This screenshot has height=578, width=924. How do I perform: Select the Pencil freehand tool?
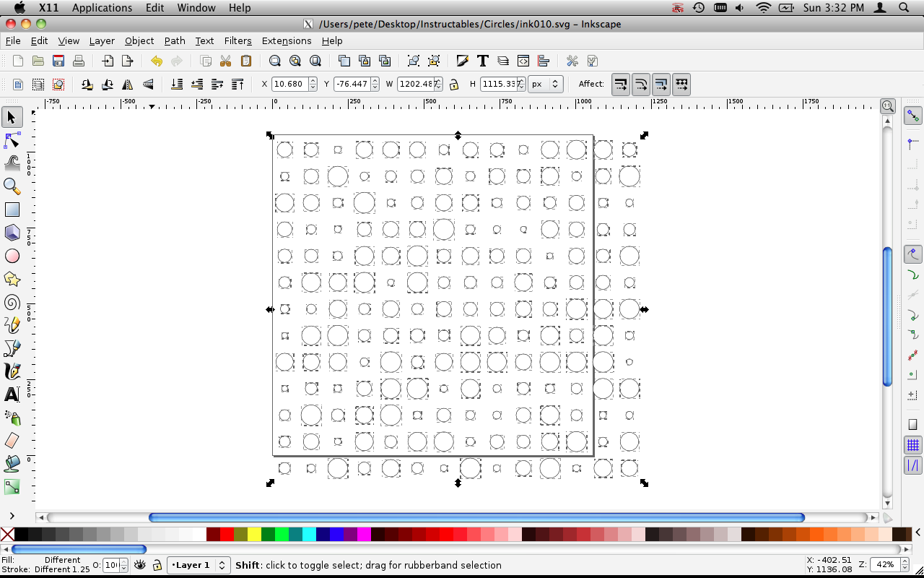click(x=12, y=325)
